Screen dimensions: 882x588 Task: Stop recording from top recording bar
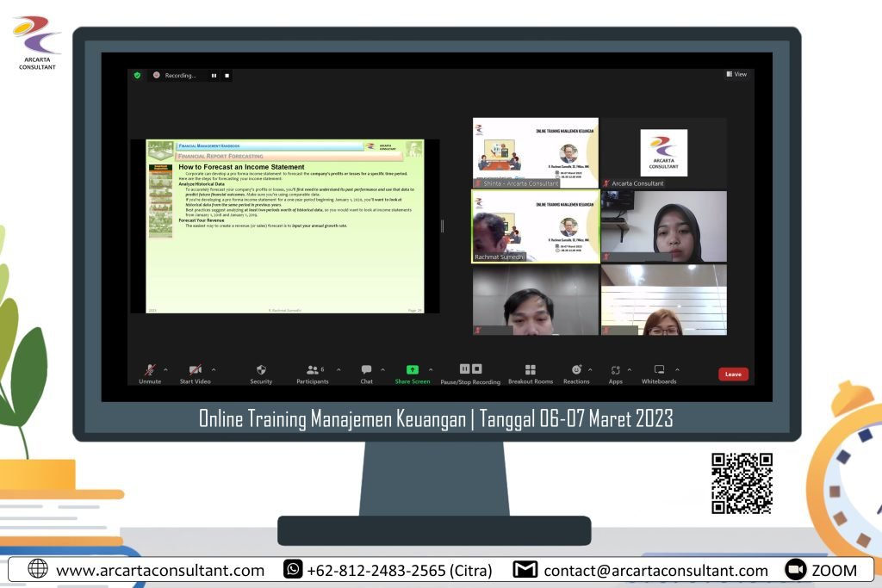[227, 76]
